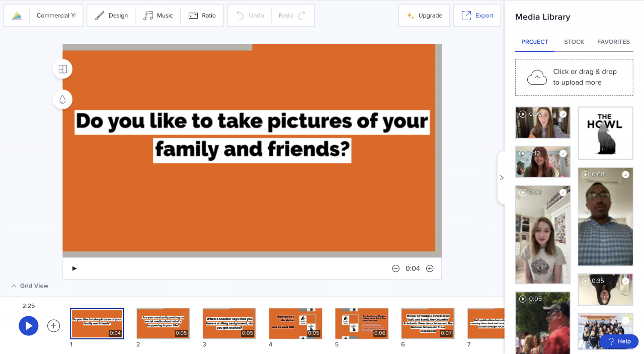Preview the 0:09 clip play icon

click(523, 114)
